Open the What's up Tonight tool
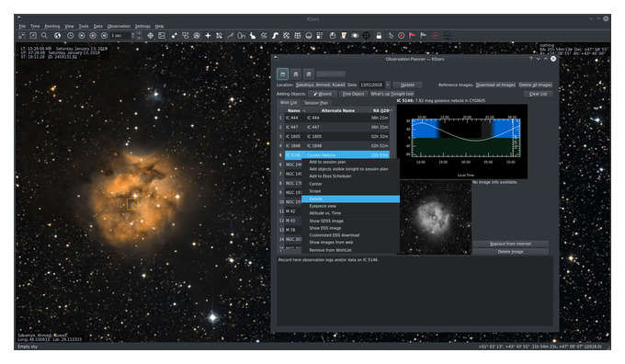This screenshot has width=625, height=364. click(x=392, y=94)
